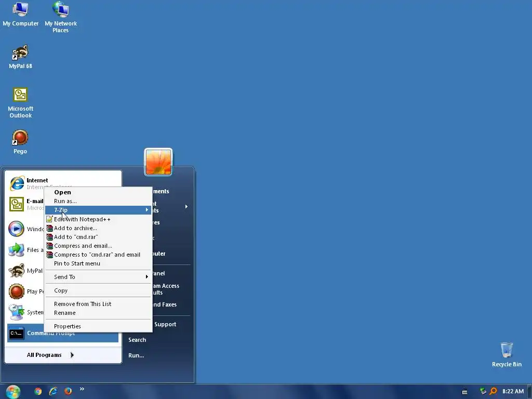The height and width of the screenshot is (399, 532).
Task: Expand the Send To submenu
Action: click(x=98, y=277)
